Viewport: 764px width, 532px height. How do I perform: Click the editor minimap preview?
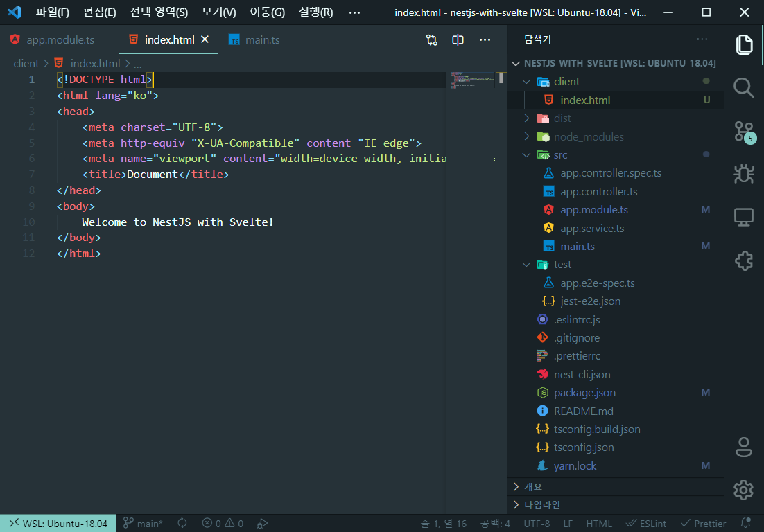coord(472,80)
